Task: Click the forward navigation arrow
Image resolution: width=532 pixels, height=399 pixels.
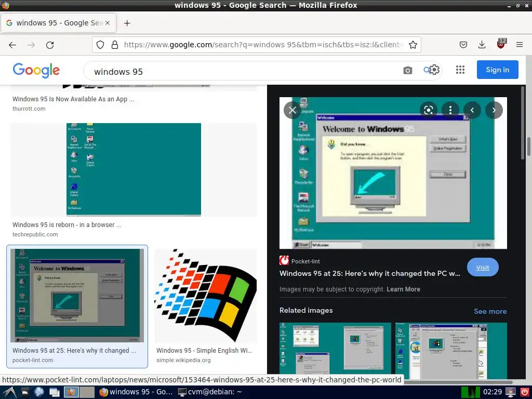Action: (31, 45)
